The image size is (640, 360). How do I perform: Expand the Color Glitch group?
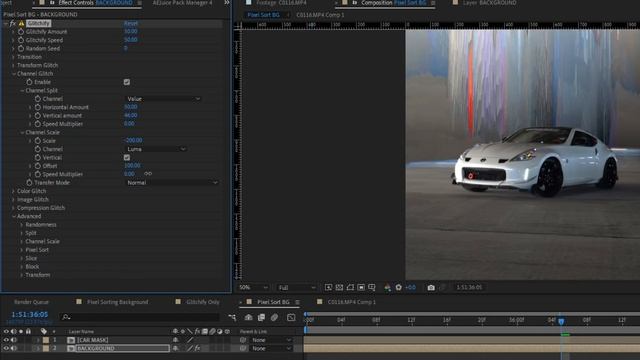click(13, 191)
